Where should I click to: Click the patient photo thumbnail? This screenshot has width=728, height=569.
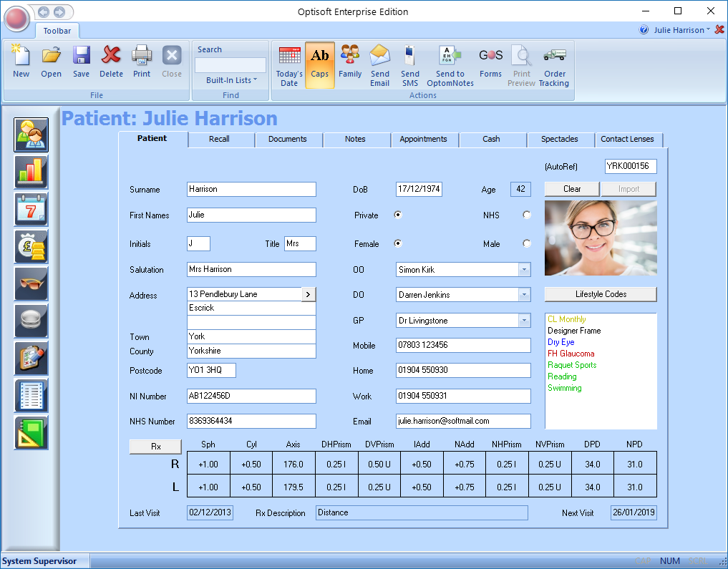(x=601, y=238)
